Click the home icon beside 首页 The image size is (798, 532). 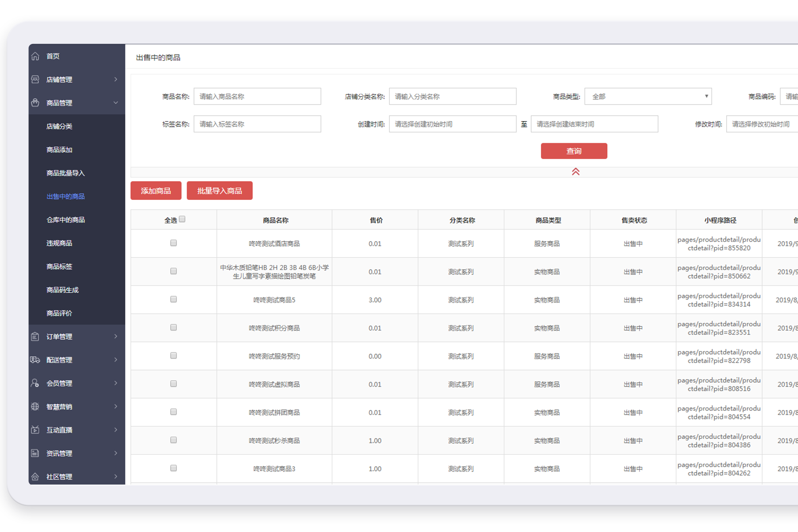pos(35,56)
